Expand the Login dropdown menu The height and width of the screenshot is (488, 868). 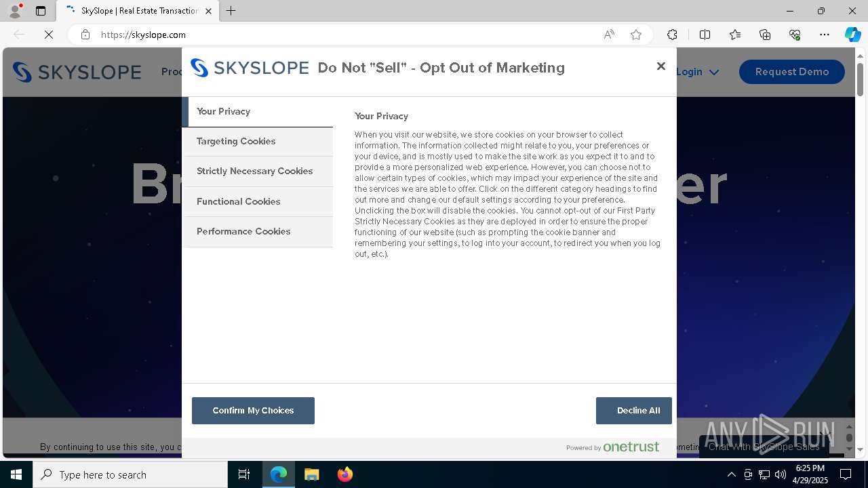[698, 72]
